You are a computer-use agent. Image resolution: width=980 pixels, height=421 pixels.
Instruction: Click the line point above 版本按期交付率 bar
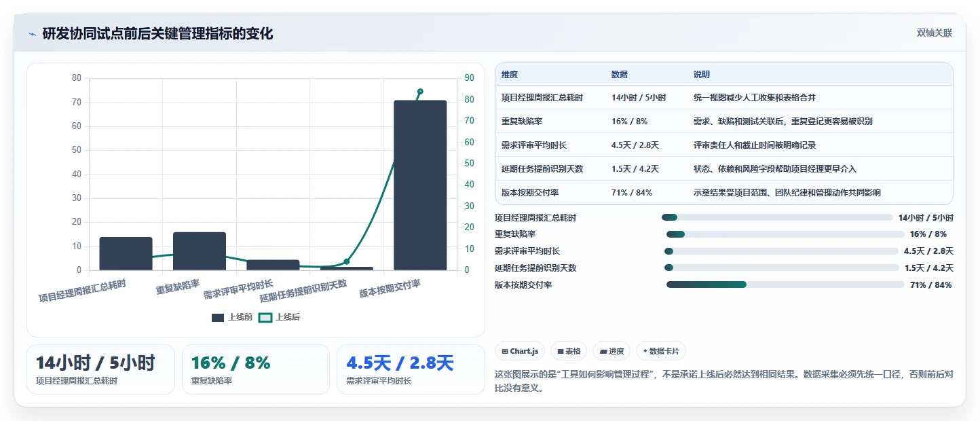(x=420, y=92)
